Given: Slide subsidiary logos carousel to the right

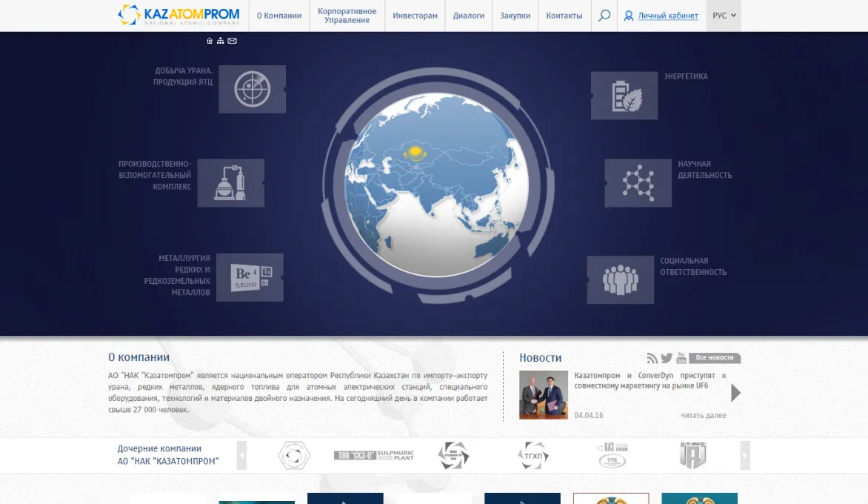Looking at the screenshot, I should click(745, 455).
